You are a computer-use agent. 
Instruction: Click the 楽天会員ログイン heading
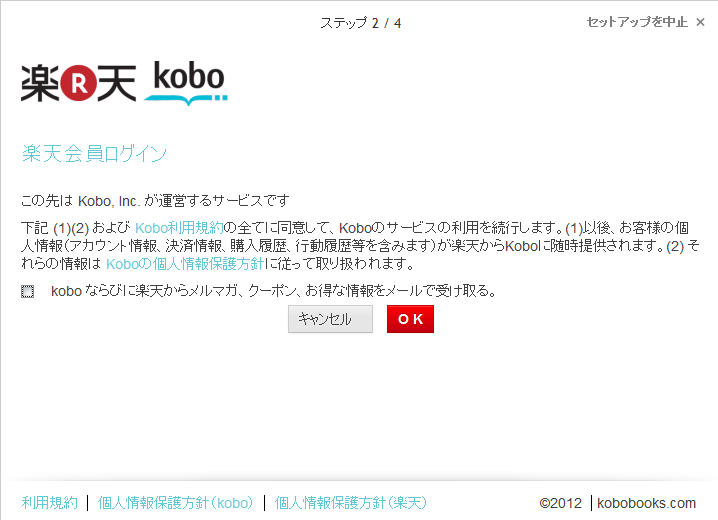click(x=94, y=153)
